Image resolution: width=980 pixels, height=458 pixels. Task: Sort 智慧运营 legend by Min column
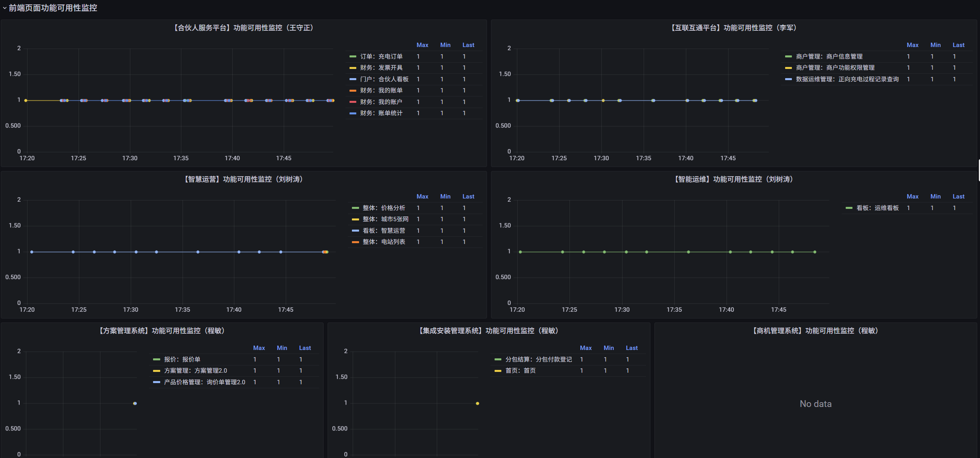click(445, 197)
